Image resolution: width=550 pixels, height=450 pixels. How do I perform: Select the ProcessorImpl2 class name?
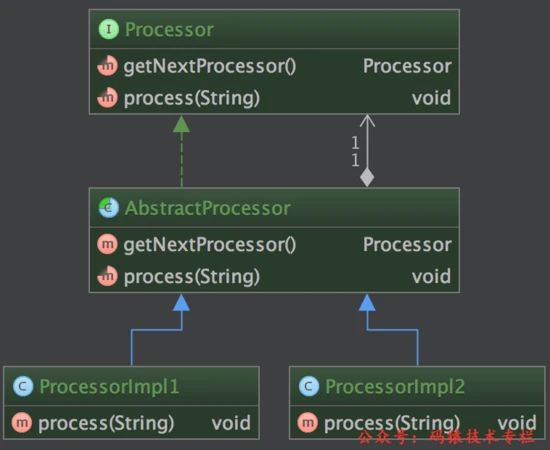point(395,387)
